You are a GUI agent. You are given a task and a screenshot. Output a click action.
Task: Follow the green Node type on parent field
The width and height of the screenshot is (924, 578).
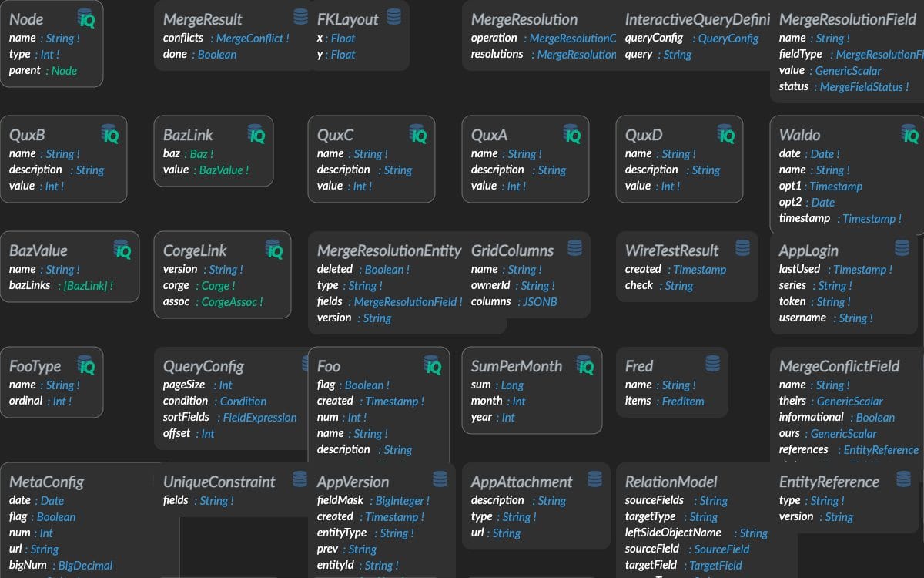coord(65,71)
